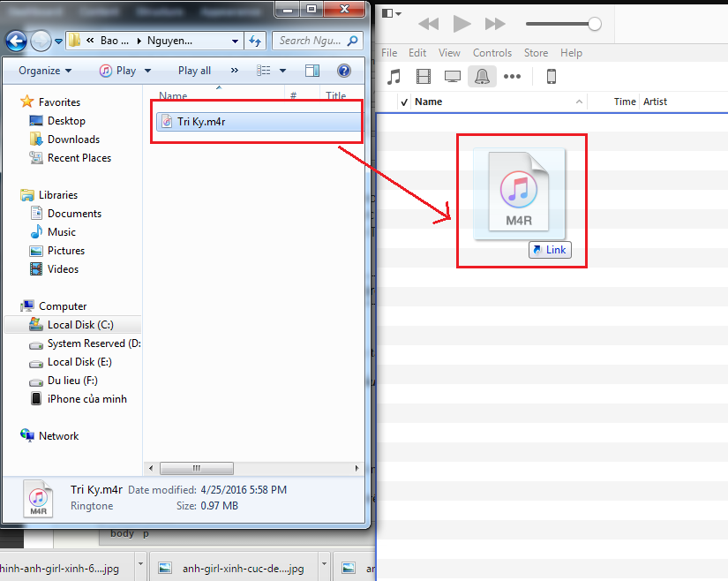Click the iPhone device icon in iTunes
Screen dimensions: 728x581
[x=552, y=77]
